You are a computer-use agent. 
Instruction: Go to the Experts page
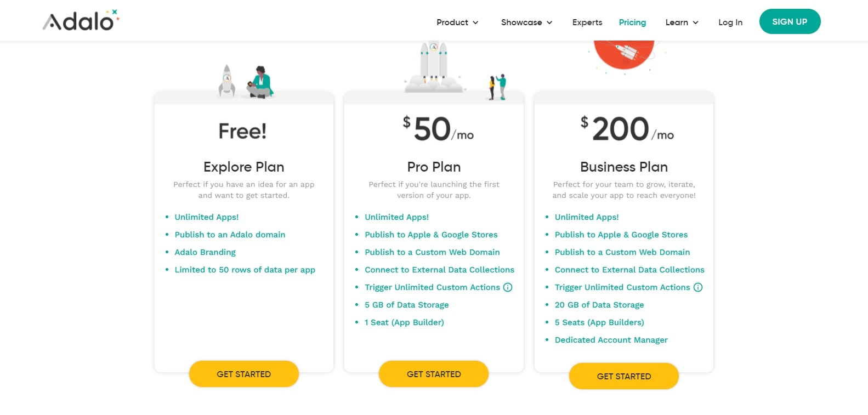[587, 22]
